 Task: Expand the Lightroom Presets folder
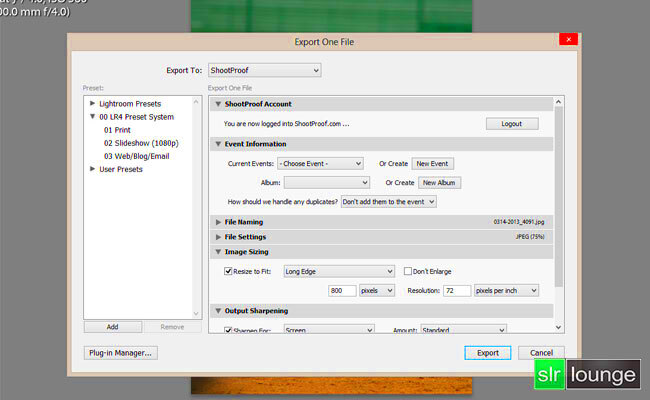click(92, 103)
